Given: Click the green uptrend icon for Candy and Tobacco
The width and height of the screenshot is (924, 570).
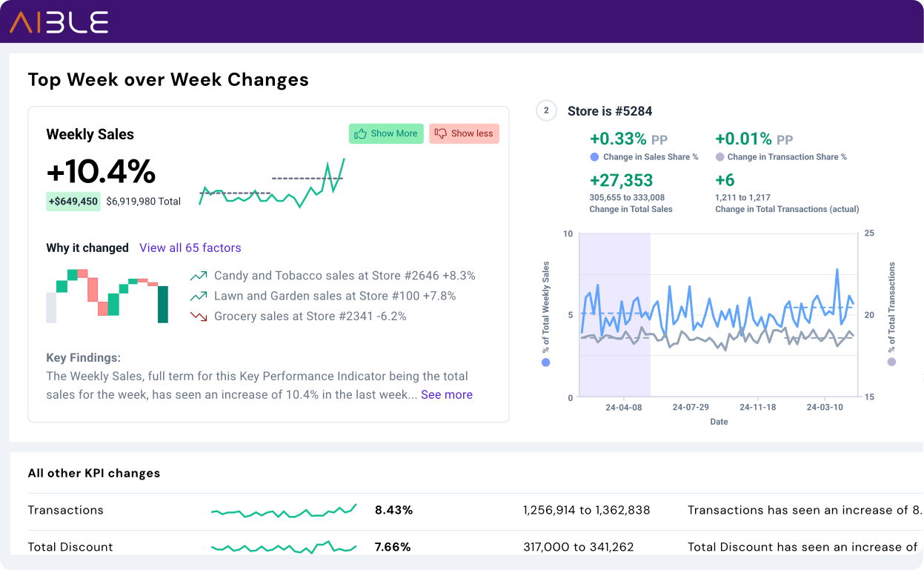Looking at the screenshot, I should 198,276.
